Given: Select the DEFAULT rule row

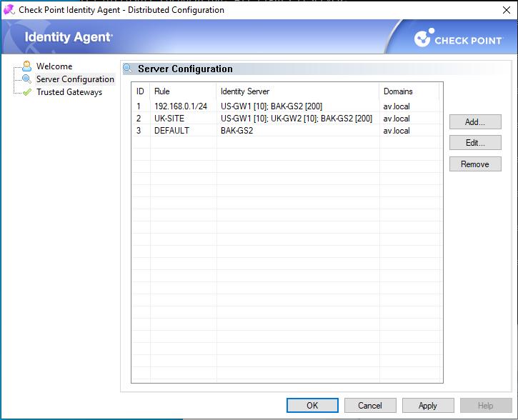Looking at the screenshot, I should pyautogui.click(x=287, y=131).
